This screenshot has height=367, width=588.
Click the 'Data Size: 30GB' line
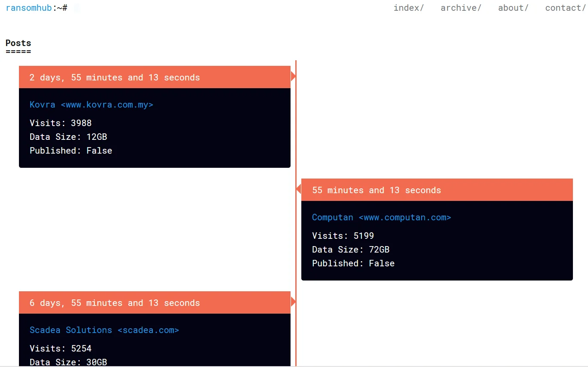pyautogui.click(x=68, y=362)
